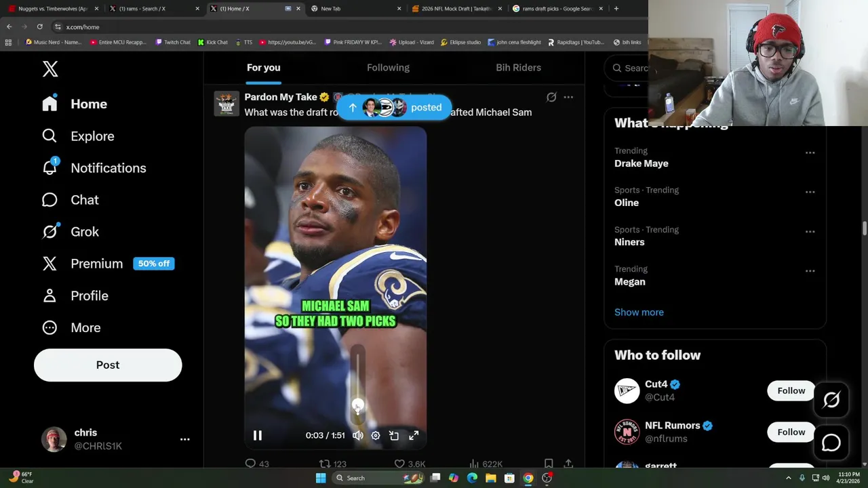Adjust the video volume slider knob
This screenshot has width=868, height=488.
(357, 405)
